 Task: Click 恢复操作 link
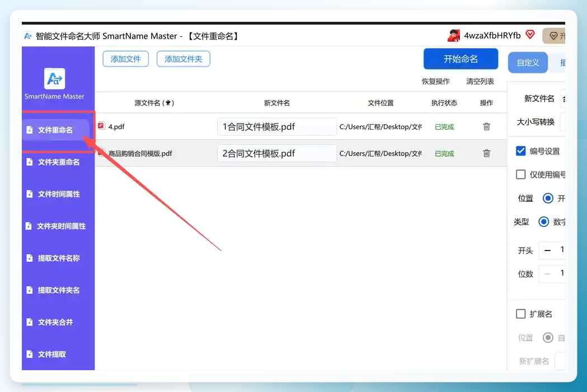436,82
